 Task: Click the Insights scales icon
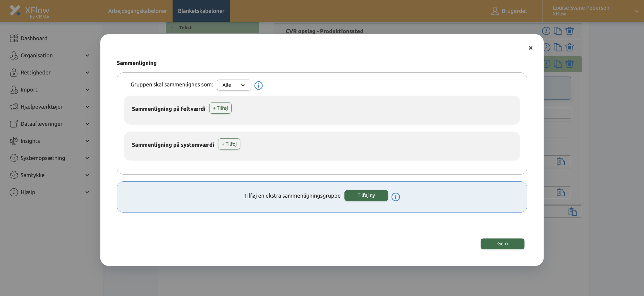pyautogui.click(x=14, y=141)
